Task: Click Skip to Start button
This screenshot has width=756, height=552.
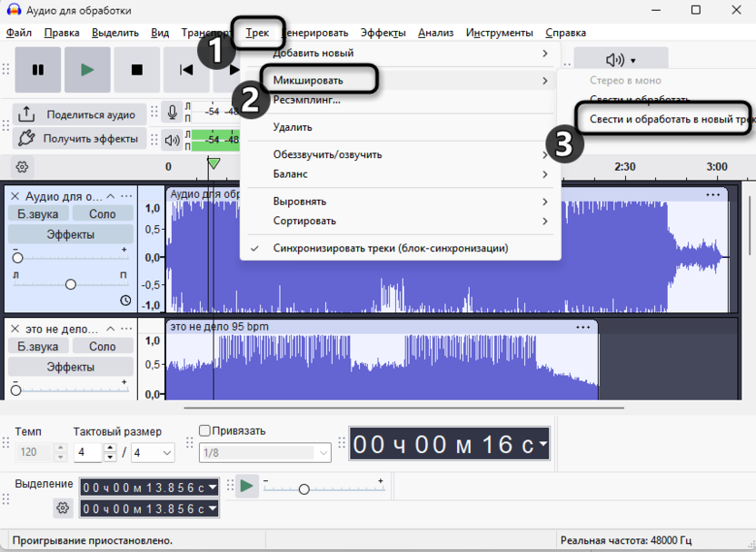Action: [x=186, y=70]
